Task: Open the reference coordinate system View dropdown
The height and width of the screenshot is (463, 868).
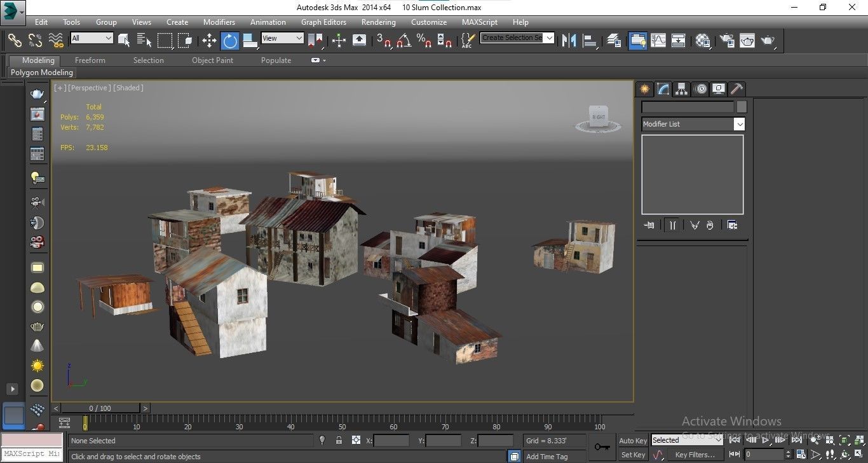Action: pyautogui.click(x=283, y=38)
